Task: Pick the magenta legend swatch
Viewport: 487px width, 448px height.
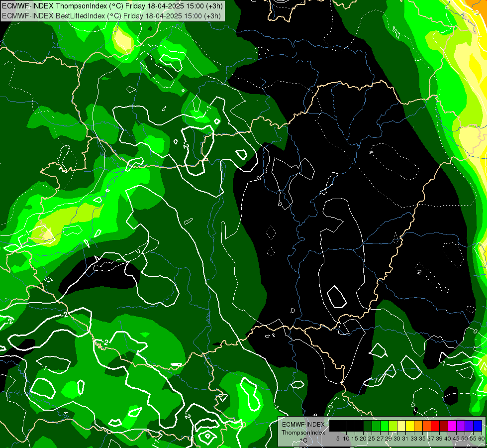Action: [x=452, y=426]
